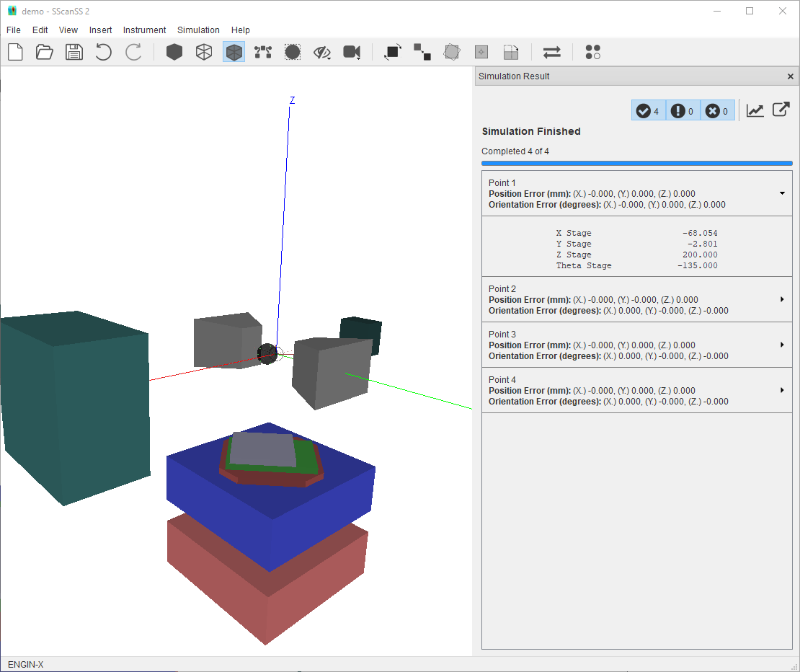Click the 'Completed 4 of 4' text
Viewport: 800px width, 672px height.
tap(515, 151)
